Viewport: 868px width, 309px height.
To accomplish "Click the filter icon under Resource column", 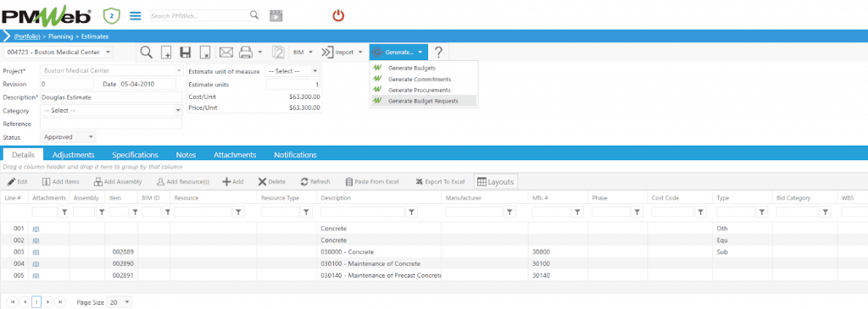I will [238, 212].
